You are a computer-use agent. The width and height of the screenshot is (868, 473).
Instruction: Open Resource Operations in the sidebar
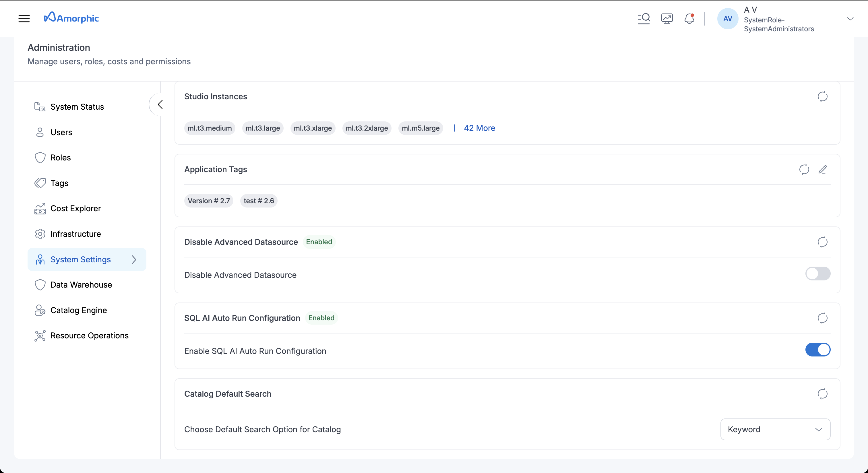click(89, 336)
